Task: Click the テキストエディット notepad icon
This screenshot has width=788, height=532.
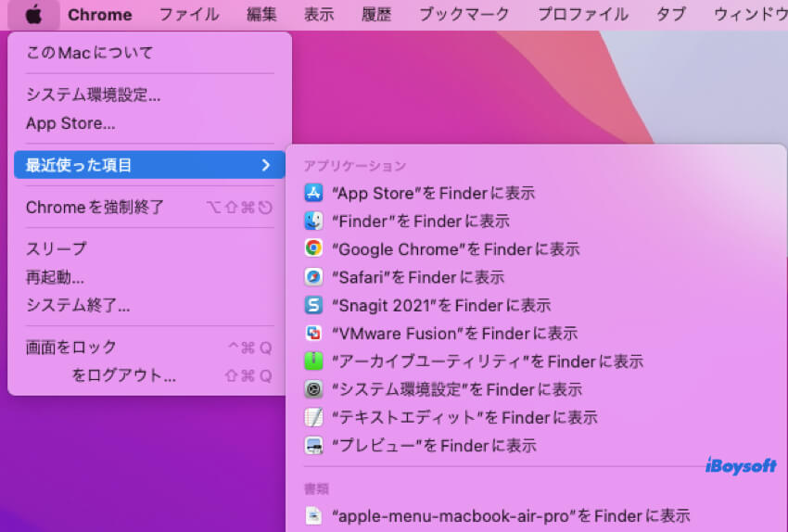Action: coord(313,417)
